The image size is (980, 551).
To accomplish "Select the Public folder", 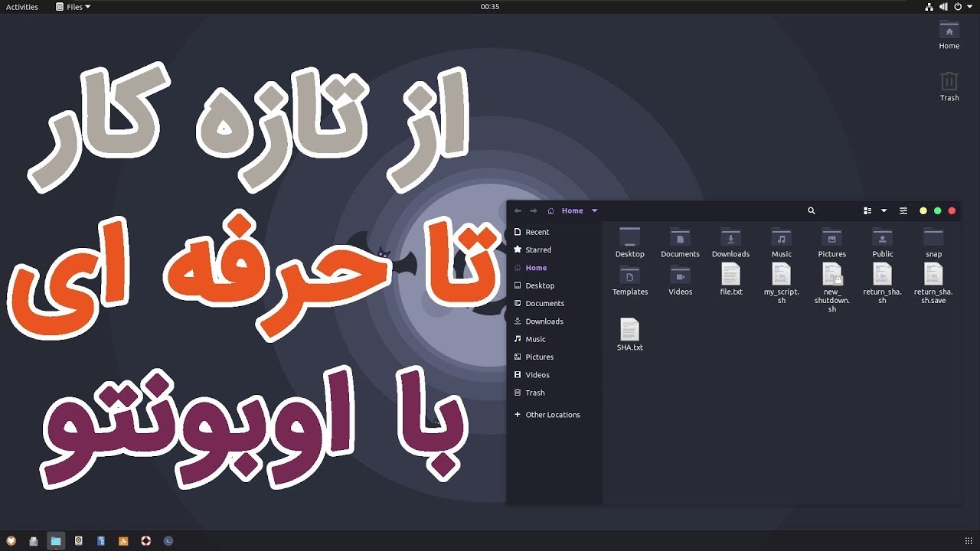I will coord(882,243).
